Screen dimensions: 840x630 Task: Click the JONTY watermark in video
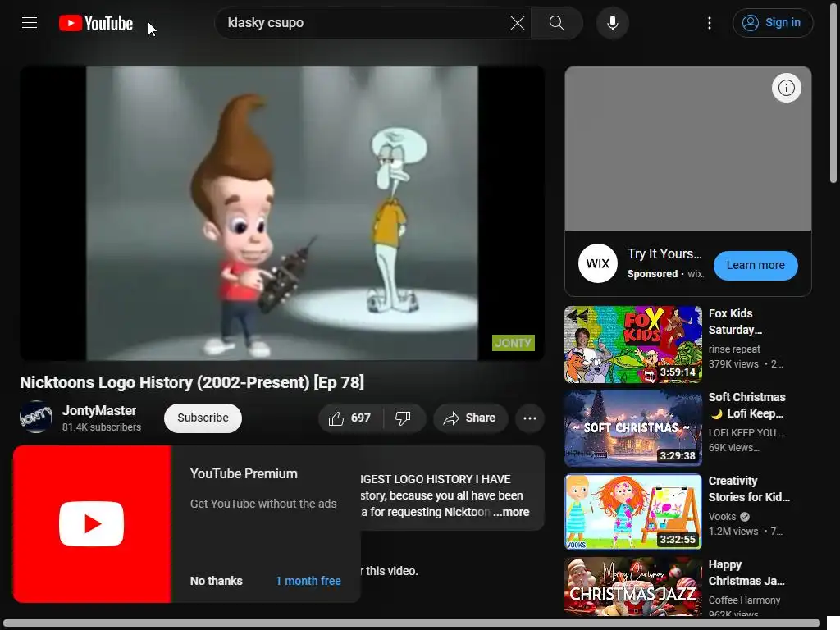click(x=514, y=343)
